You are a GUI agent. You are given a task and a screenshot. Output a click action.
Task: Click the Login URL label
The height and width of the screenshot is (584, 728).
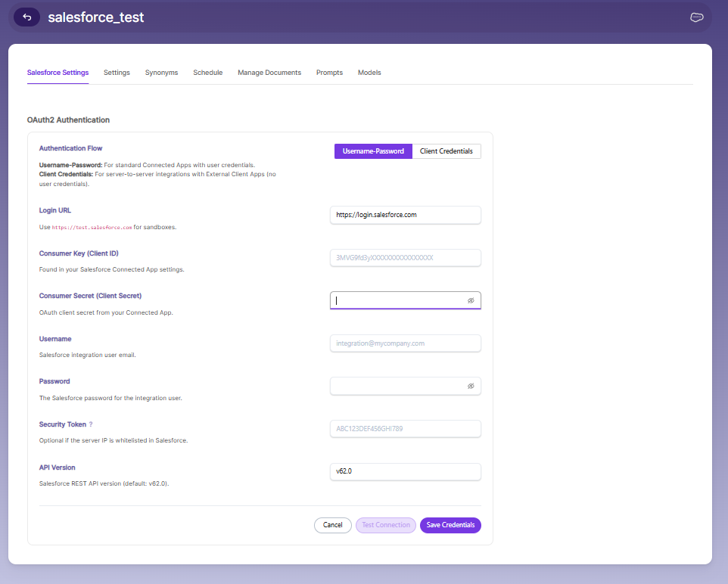(x=54, y=210)
